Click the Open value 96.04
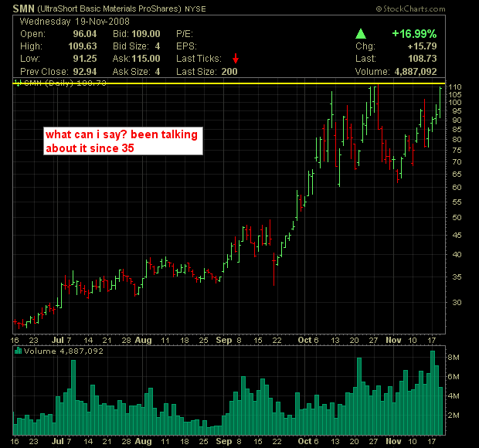 85,34
